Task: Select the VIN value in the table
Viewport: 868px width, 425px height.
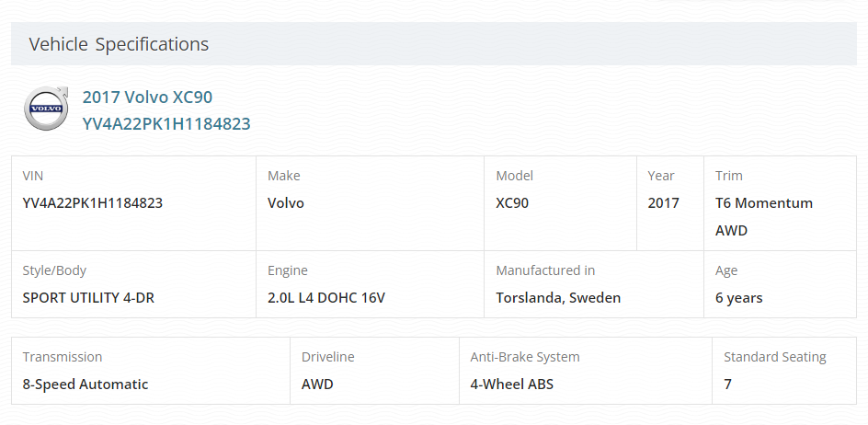Action: [x=93, y=202]
